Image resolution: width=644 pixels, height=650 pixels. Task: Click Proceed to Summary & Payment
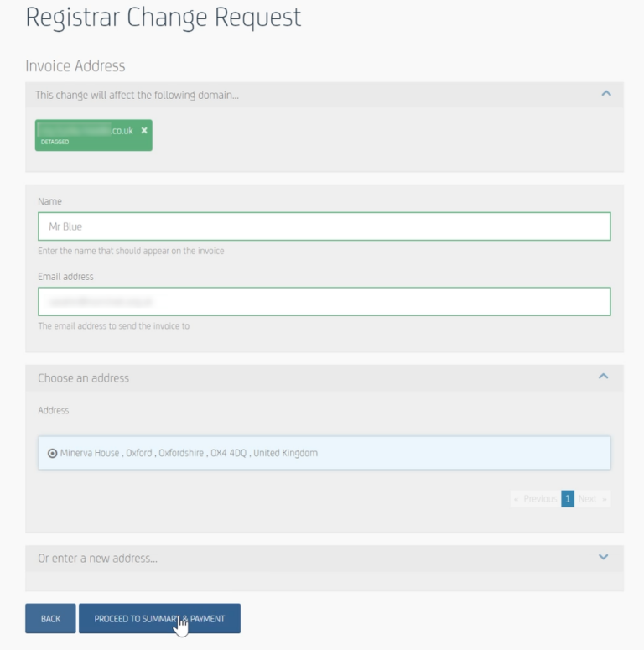coord(159,618)
